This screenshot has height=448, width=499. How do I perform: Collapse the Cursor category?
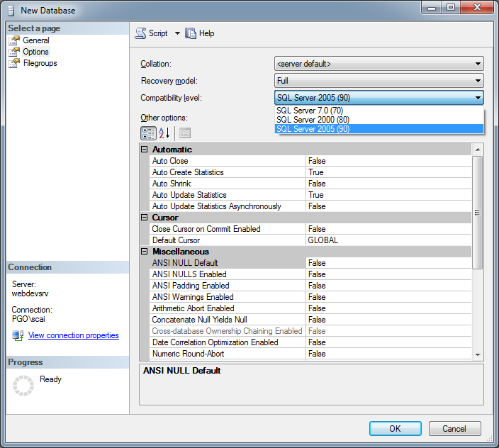pos(145,218)
